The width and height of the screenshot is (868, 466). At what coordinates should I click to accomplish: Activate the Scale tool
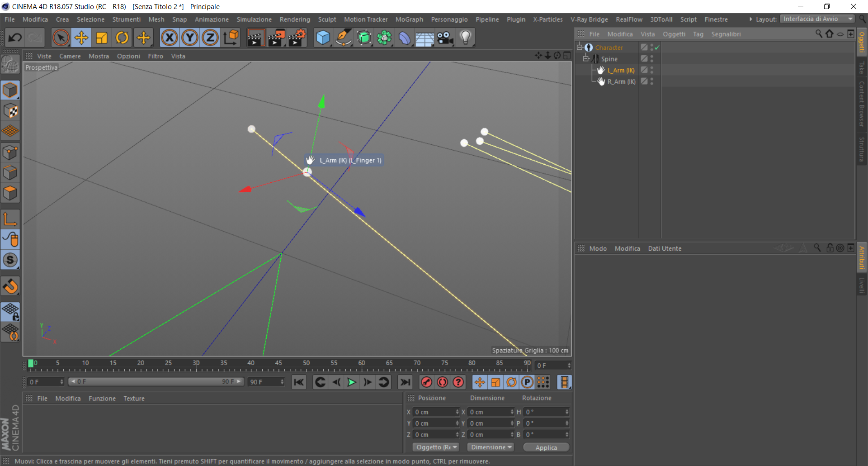[102, 38]
